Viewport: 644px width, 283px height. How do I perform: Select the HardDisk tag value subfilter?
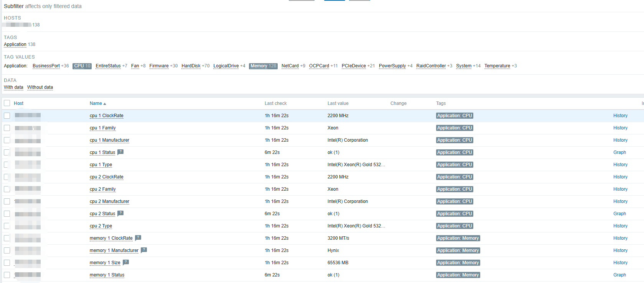click(x=191, y=66)
